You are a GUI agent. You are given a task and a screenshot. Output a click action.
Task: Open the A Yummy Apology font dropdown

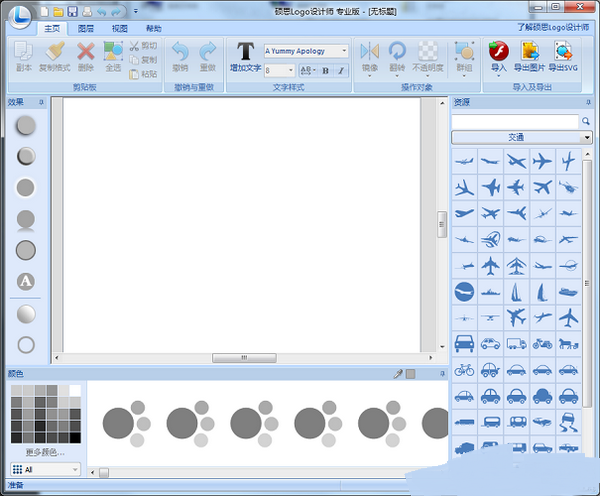(x=344, y=51)
